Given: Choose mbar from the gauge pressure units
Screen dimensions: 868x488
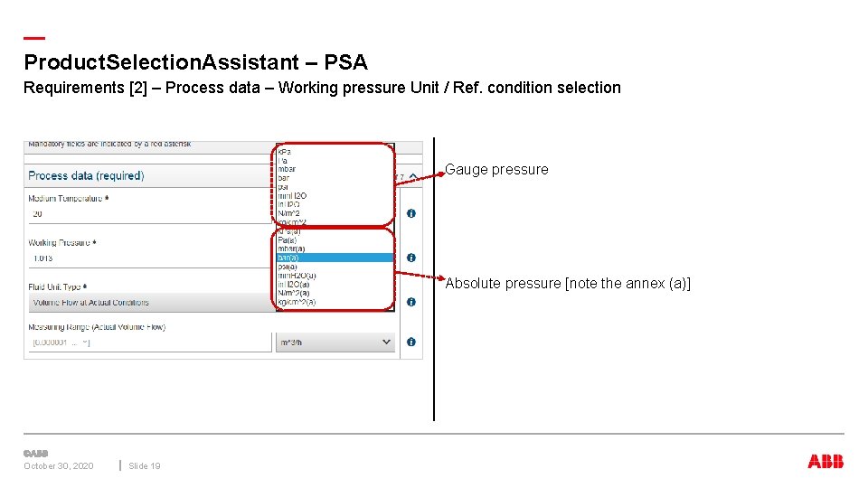Looking at the screenshot, I should (x=288, y=169).
